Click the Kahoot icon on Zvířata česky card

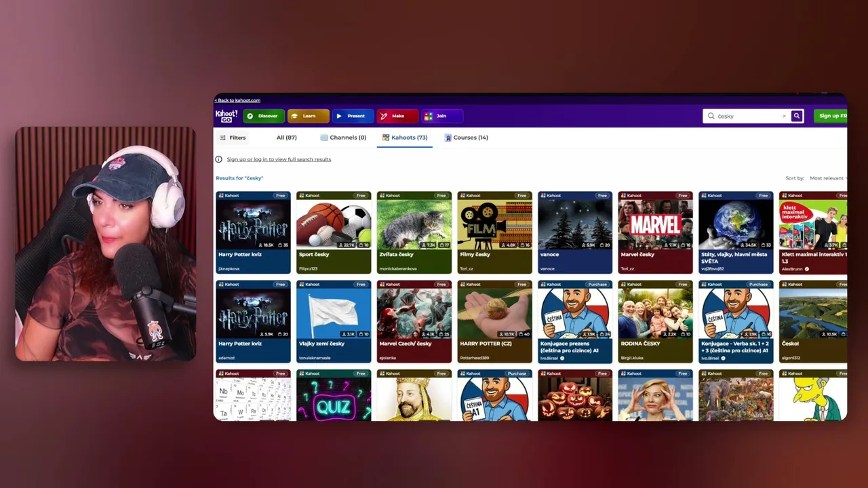382,196
